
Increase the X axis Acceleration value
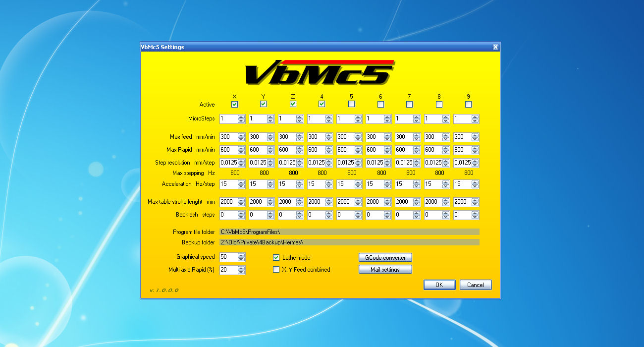[x=241, y=182]
